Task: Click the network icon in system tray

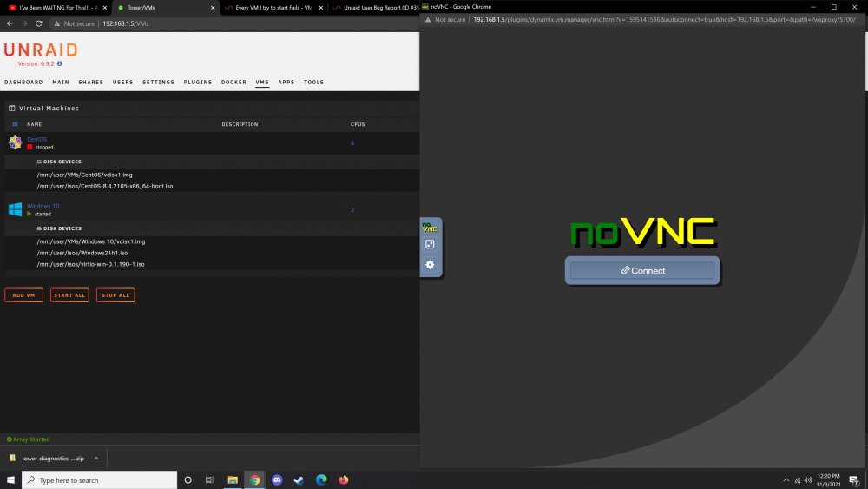Action: (798, 480)
